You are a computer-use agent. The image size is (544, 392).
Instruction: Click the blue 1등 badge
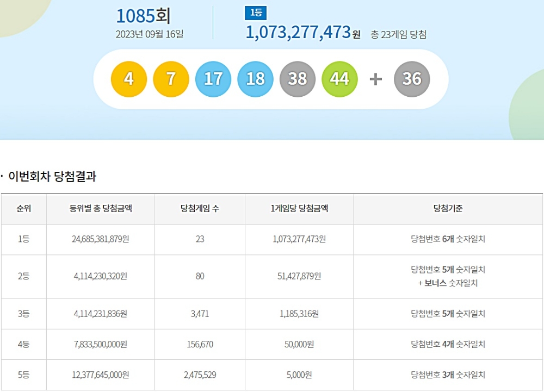(x=256, y=13)
